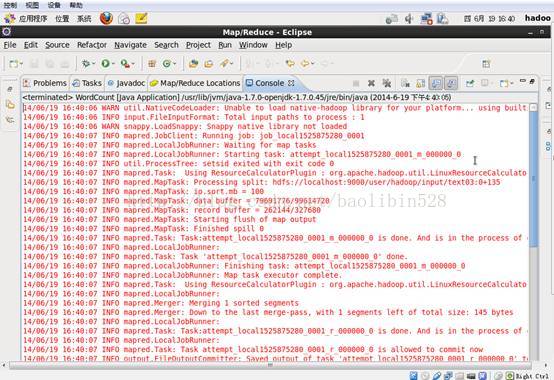Open the Window menu
Image resolution: width=554 pixels, height=380 pixels.
(x=253, y=45)
